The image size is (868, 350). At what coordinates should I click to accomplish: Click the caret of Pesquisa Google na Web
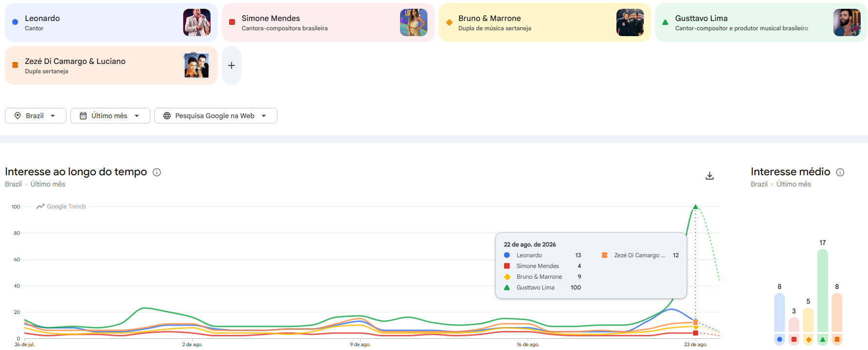(264, 116)
